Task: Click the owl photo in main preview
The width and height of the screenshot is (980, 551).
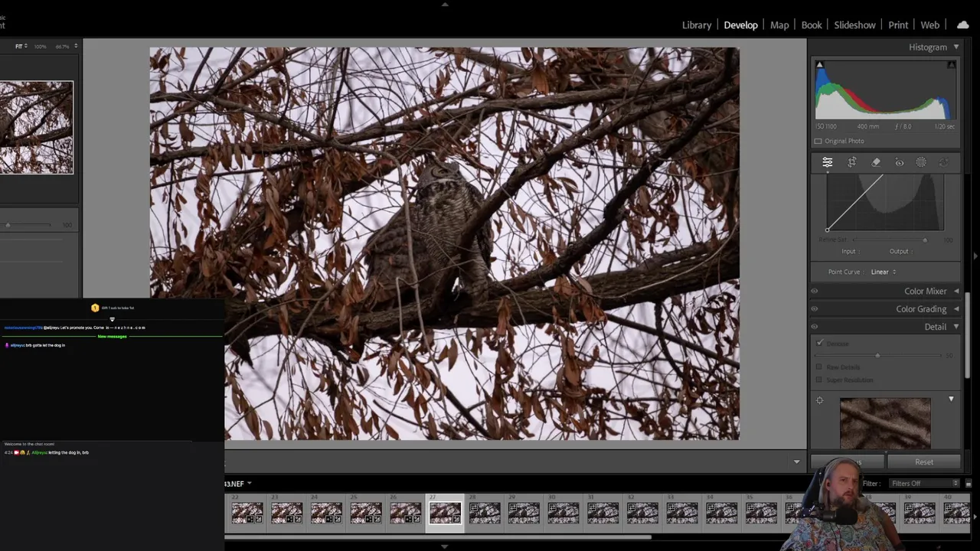Action: [x=444, y=243]
